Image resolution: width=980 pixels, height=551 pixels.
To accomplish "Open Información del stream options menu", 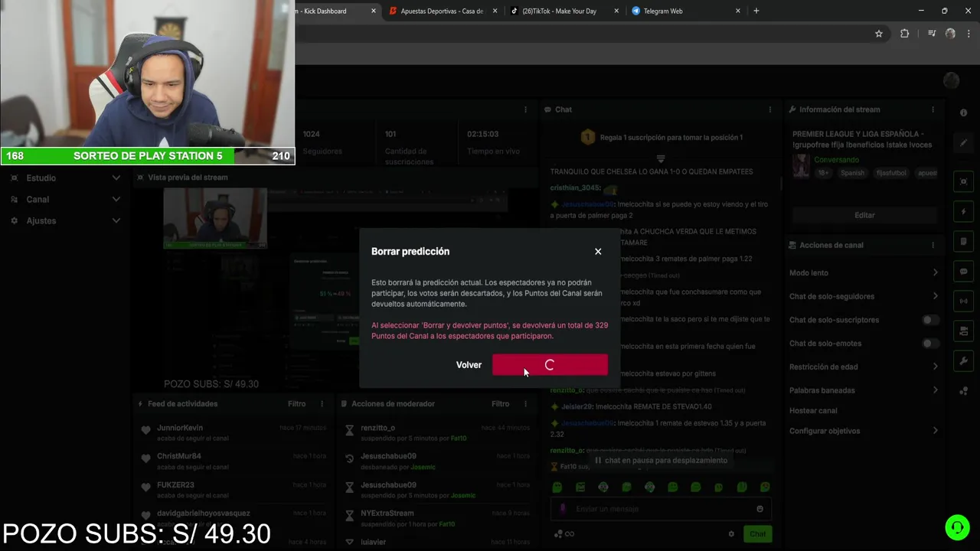I will click(933, 109).
